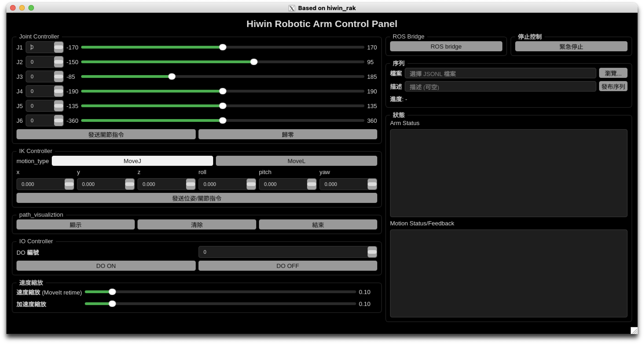This screenshot has height=344, width=644.
Task: Turn on digital output with DO ON
Action: point(106,266)
